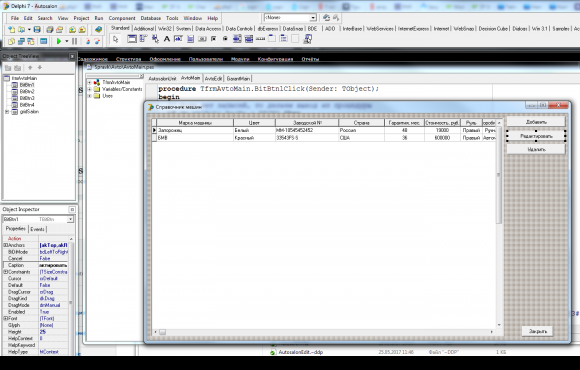
Task: Switch to the Events tab in Object Inspector
Action: [37, 229]
